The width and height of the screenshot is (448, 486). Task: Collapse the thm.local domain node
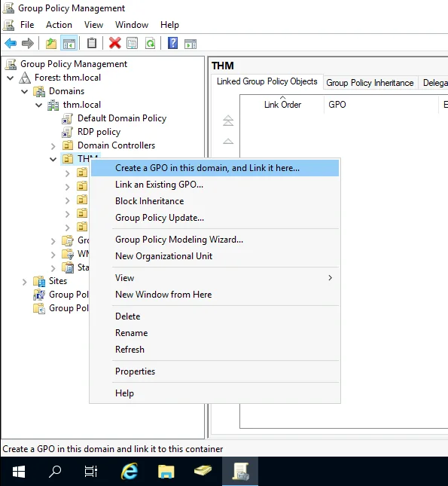38,105
